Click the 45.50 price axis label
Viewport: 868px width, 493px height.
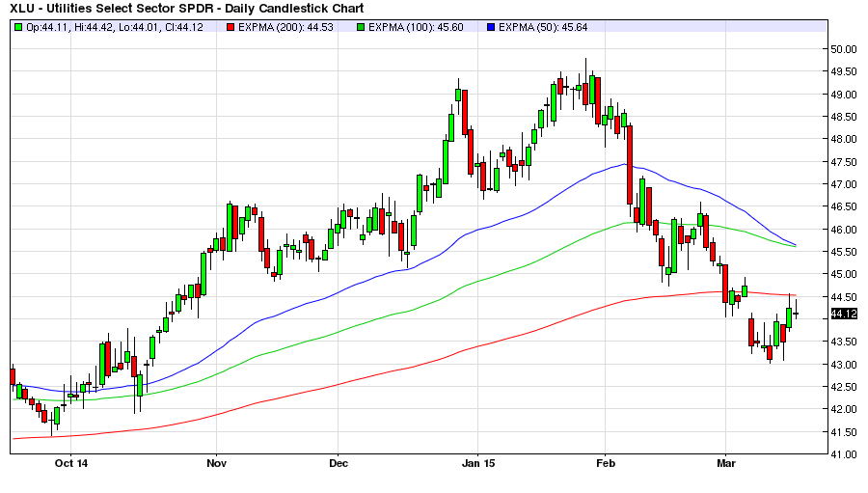point(844,252)
